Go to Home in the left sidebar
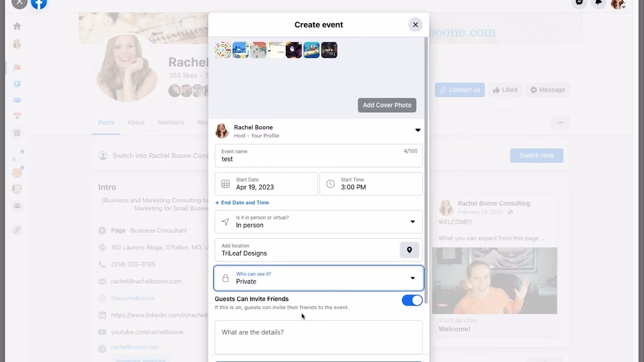The width and height of the screenshot is (644, 362). coord(17,26)
